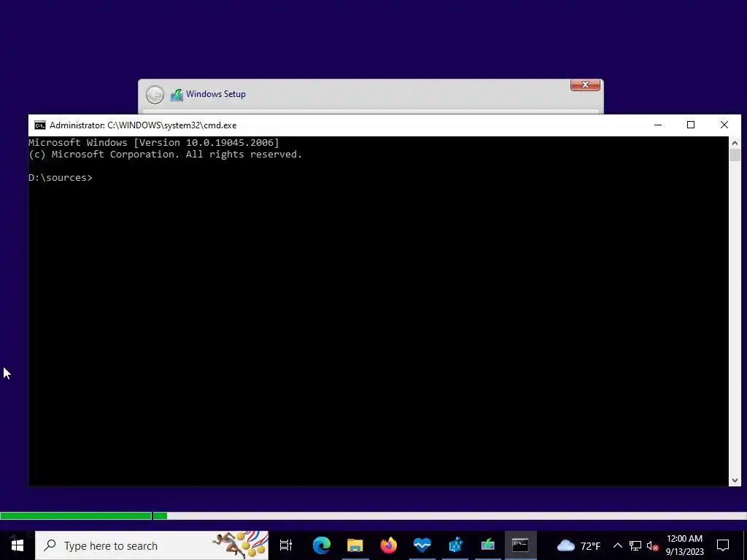Open the 12:00 AM clock calendar
747x560 pixels.
(x=684, y=545)
